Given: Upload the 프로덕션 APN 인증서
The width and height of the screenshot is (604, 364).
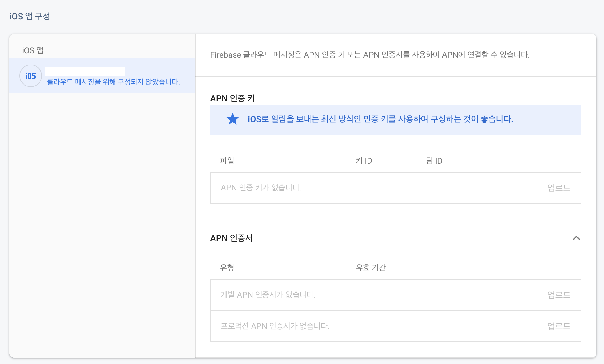Looking at the screenshot, I should tap(559, 326).
